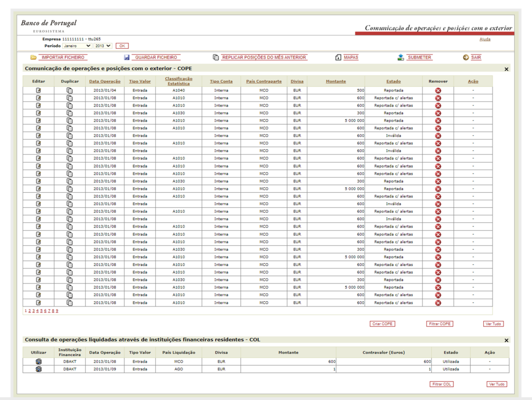Click the folder icon beside Importar Ficheiro
This screenshot has height=400, width=532.
point(33,57)
